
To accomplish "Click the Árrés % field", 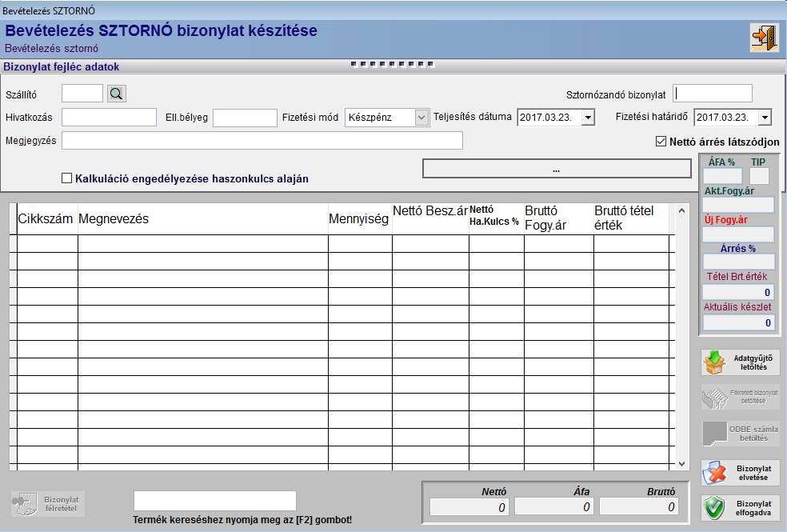I will coord(738,262).
